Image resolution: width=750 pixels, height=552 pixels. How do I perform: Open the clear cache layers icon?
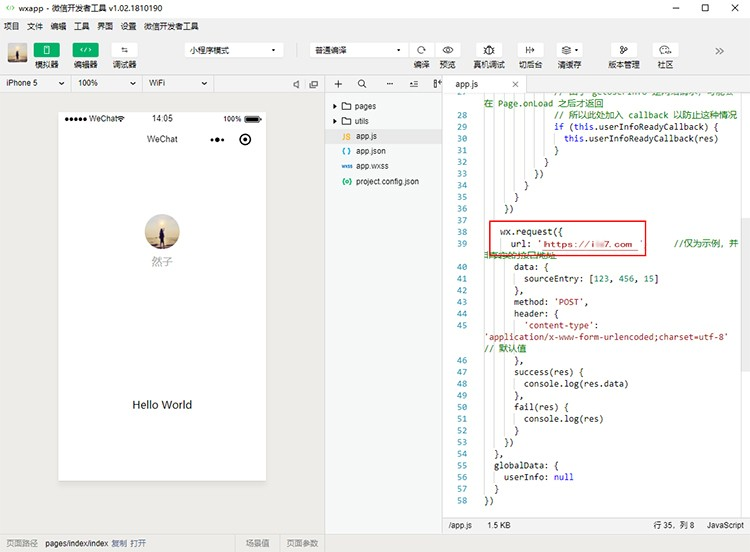point(569,50)
